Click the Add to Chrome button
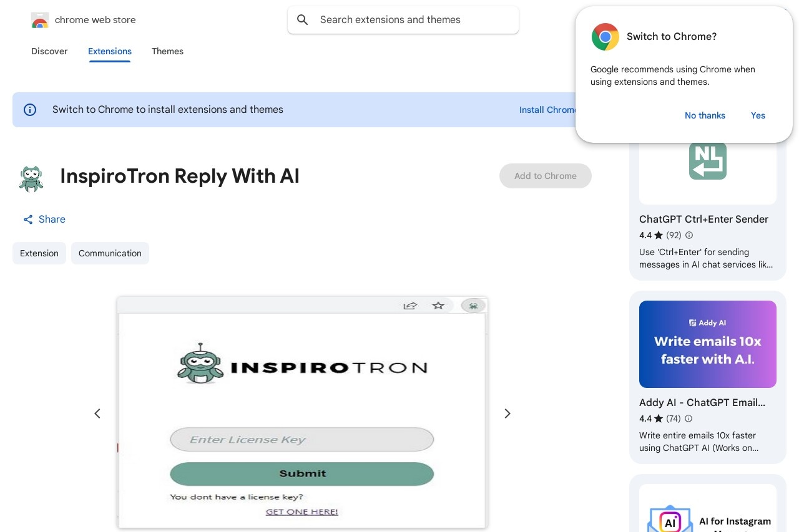799x532 pixels. pos(546,176)
